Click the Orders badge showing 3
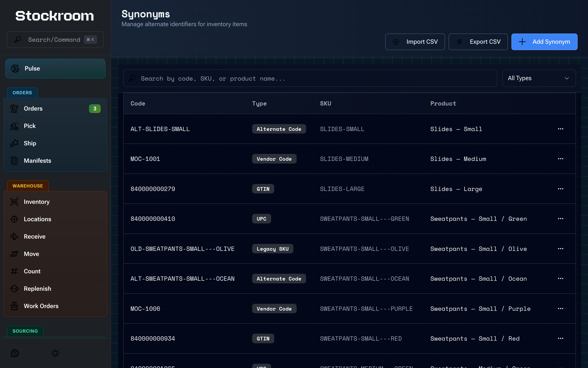This screenshot has height=368, width=588. (x=95, y=109)
